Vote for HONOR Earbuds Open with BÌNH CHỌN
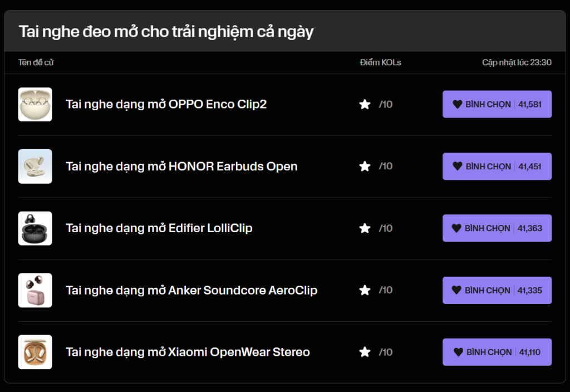 pyautogui.click(x=497, y=166)
